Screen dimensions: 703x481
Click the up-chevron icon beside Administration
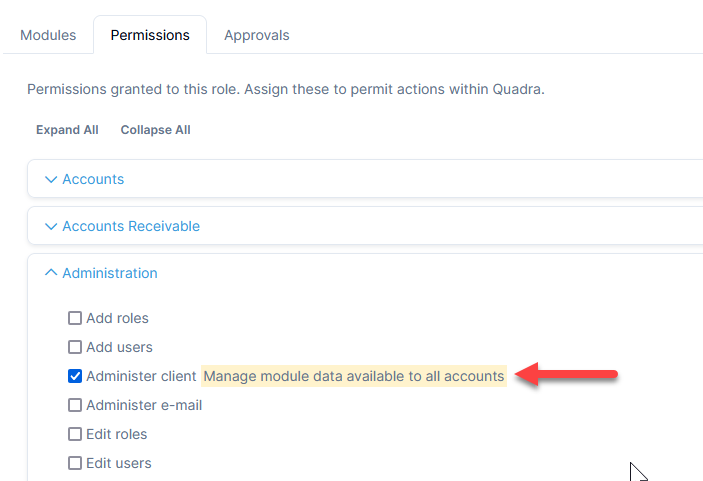[51, 273]
